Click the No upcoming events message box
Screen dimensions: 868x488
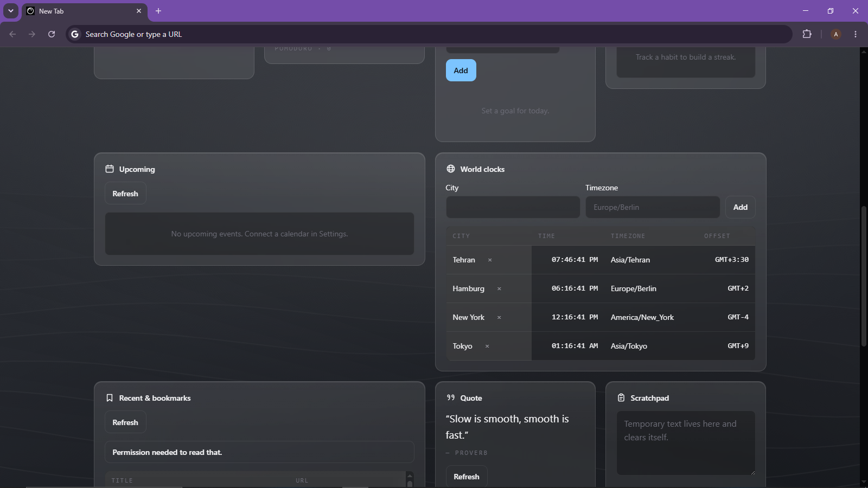pyautogui.click(x=259, y=234)
